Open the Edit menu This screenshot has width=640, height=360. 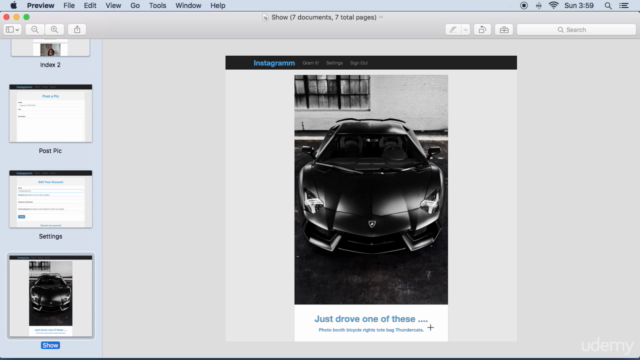coord(90,5)
